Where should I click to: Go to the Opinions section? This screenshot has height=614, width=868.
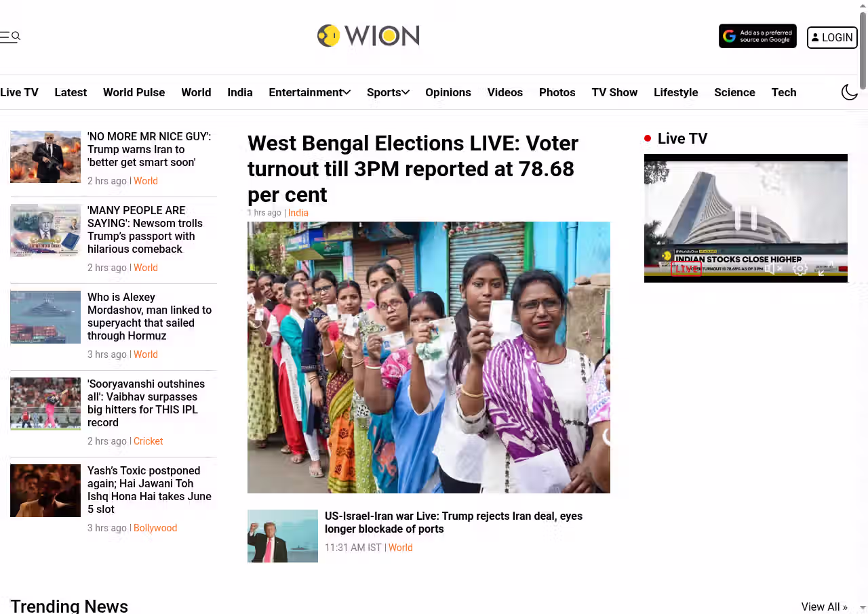point(448,92)
